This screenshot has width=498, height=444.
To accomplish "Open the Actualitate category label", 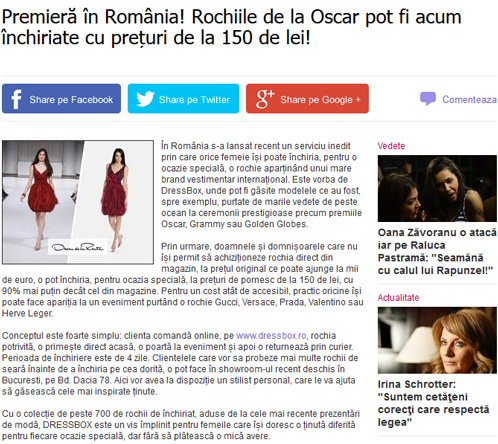I will click(x=398, y=298).
